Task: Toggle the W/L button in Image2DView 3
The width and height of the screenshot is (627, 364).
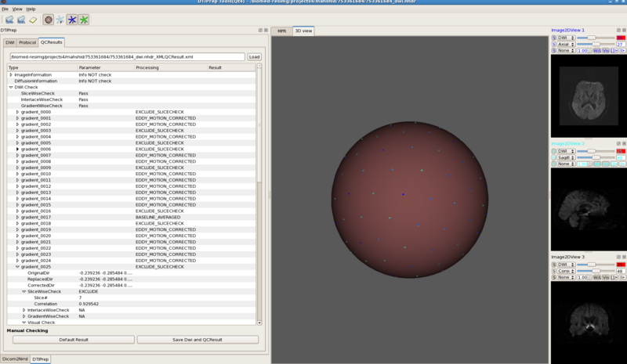Action: [596, 278]
